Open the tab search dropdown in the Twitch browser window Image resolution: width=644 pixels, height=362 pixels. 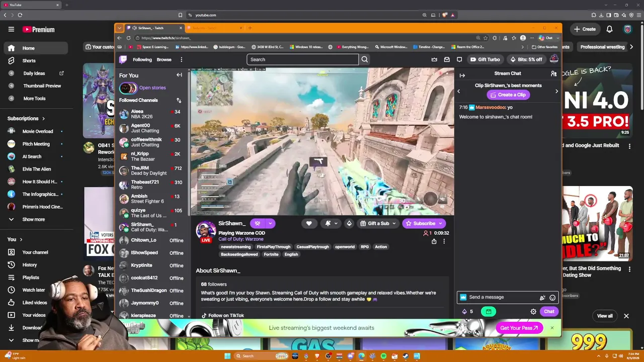click(x=119, y=28)
